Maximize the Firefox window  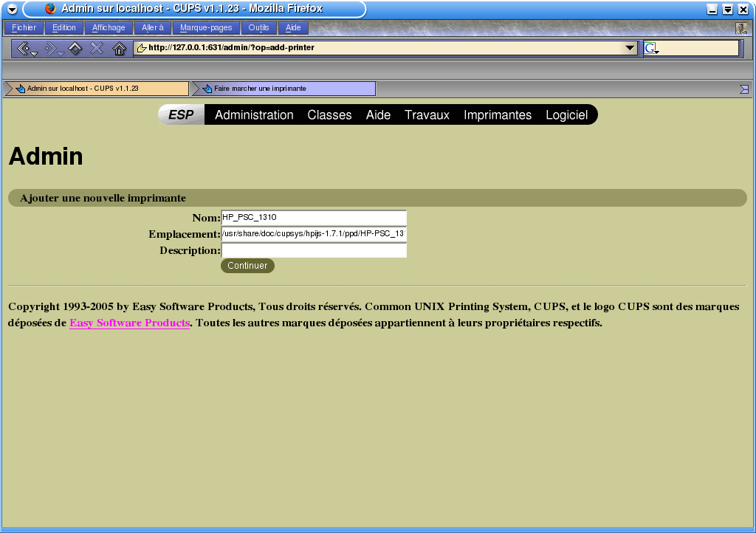point(728,9)
